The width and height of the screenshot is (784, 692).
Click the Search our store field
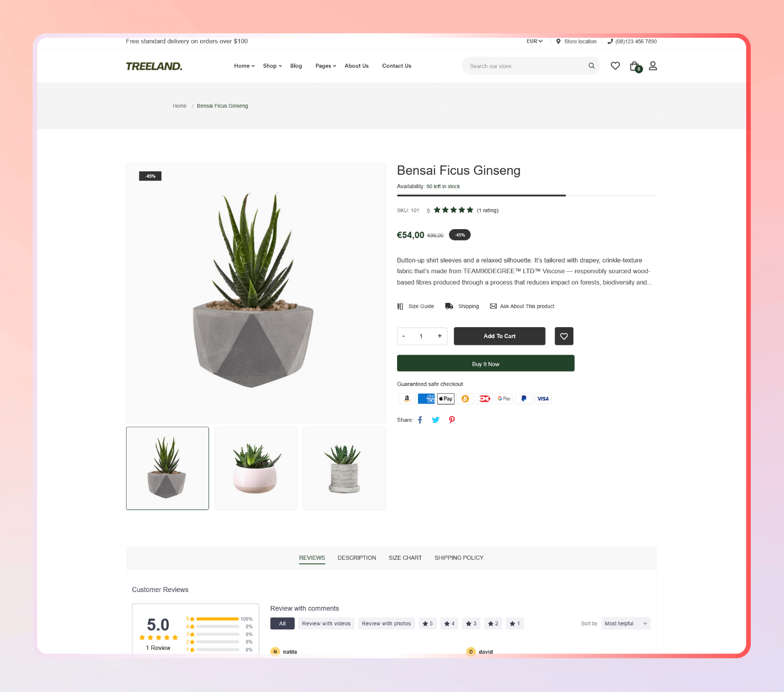[x=531, y=66]
